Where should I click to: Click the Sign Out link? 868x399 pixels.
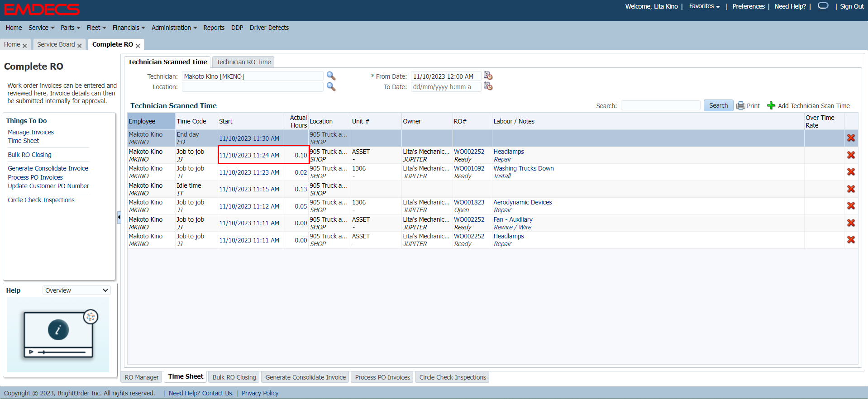tap(852, 6)
